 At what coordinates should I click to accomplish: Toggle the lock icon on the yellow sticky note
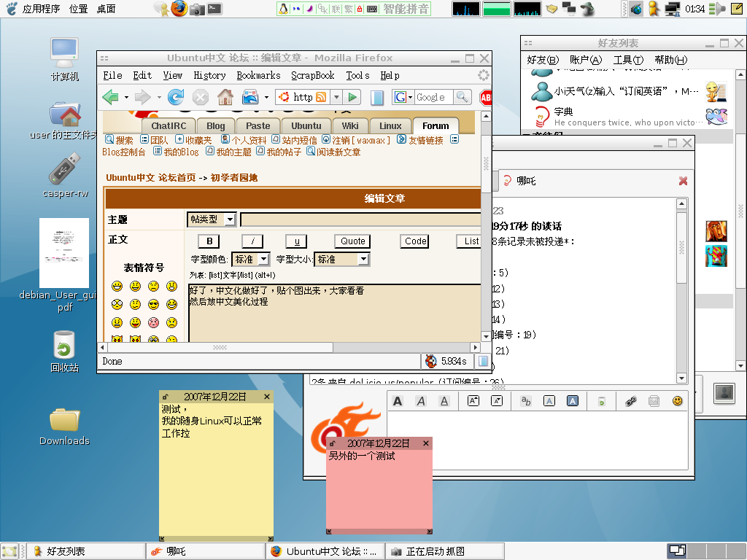pos(166,397)
